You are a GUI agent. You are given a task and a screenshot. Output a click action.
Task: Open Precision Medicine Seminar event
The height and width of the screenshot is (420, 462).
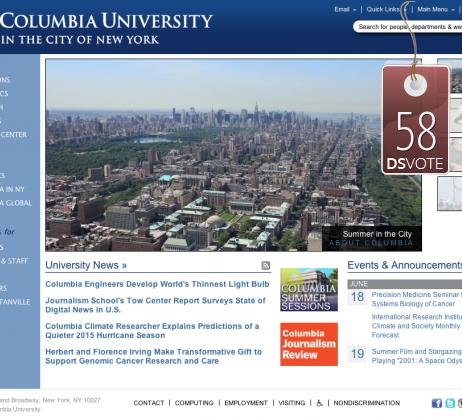pyautogui.click(x=417, y=299)
